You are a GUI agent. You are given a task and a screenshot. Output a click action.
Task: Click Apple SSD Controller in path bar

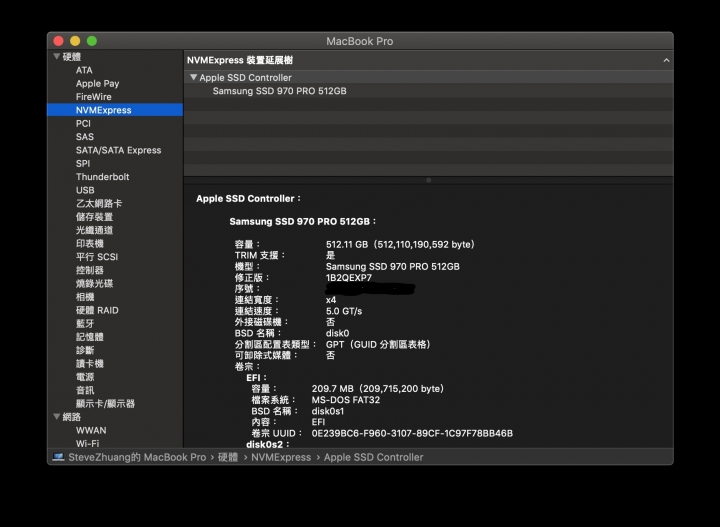[x=373, y=457]
